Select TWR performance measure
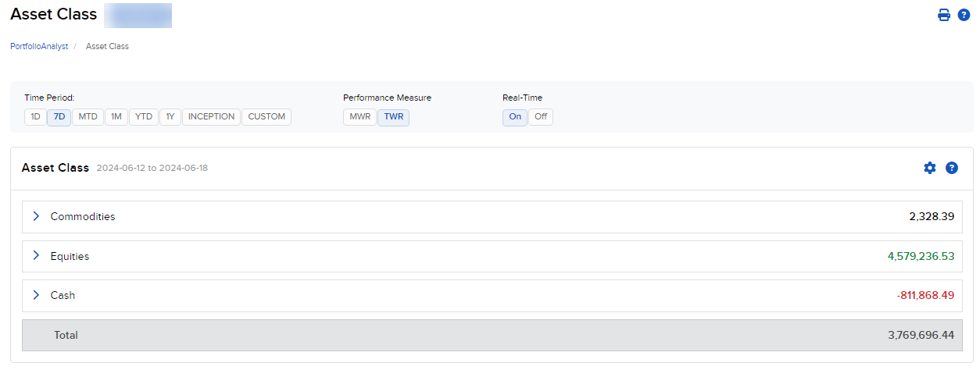Image resolution: width=980 pixels, height=370 pixels. tap(393, 117)
